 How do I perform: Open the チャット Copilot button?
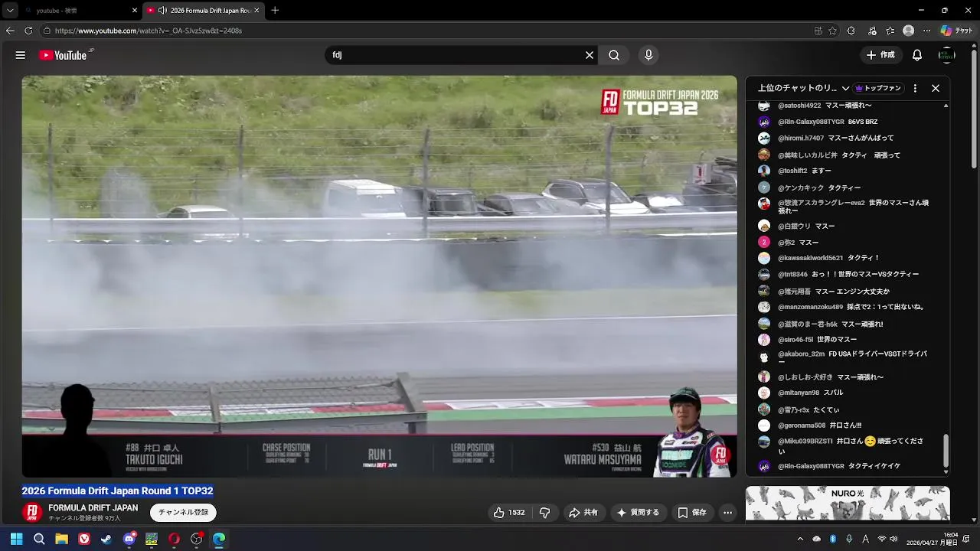pos(957,31)
